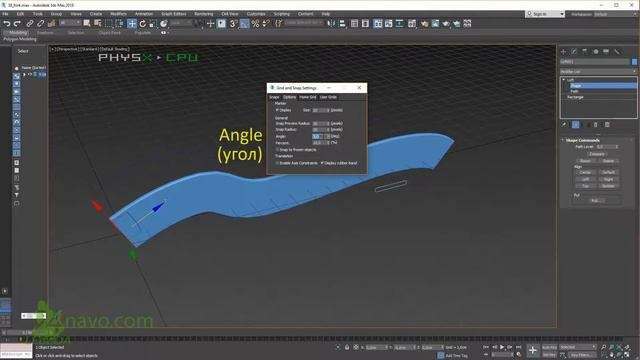Activate Bind to Space Warp tool
The image size is (640, 360).
(51, 24)
